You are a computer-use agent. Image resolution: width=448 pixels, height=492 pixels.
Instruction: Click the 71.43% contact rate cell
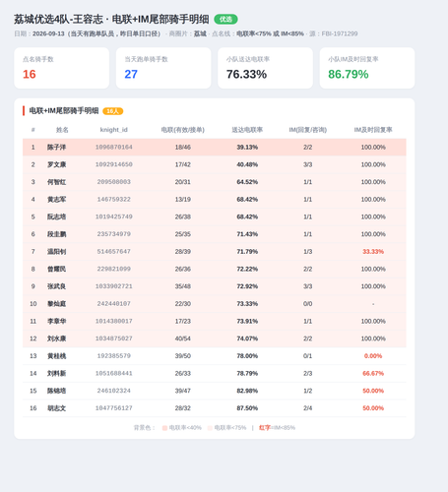247,234
